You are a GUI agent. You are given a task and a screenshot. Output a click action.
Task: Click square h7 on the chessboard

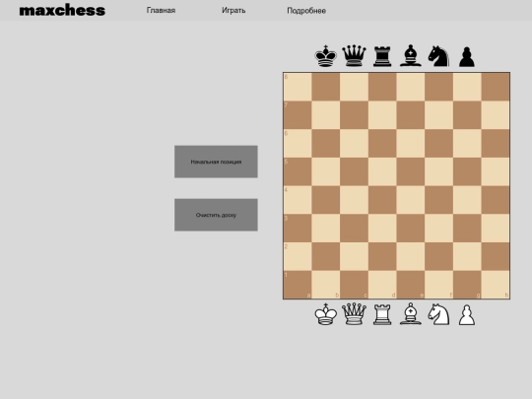pyautogui.click(x=496, y=115)
